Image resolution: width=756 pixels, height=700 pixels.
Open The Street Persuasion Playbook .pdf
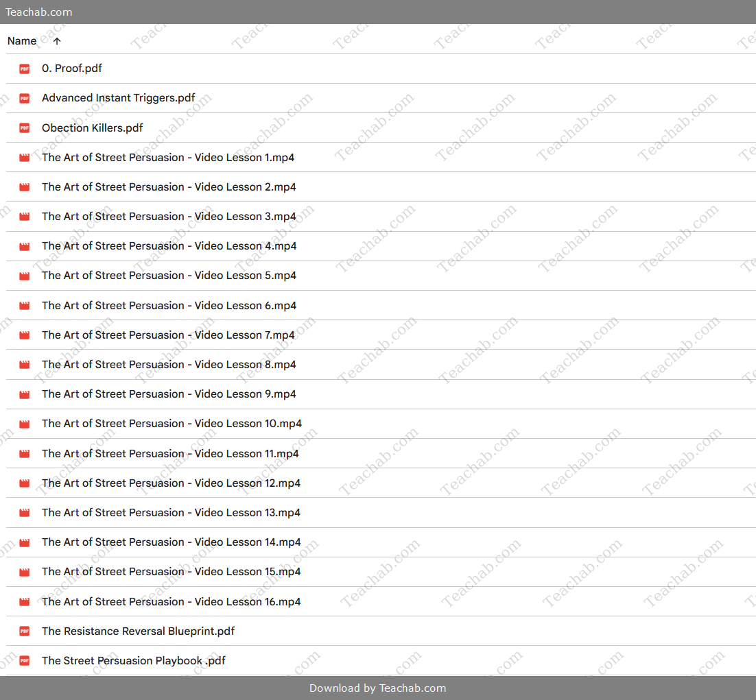point(134,660)
